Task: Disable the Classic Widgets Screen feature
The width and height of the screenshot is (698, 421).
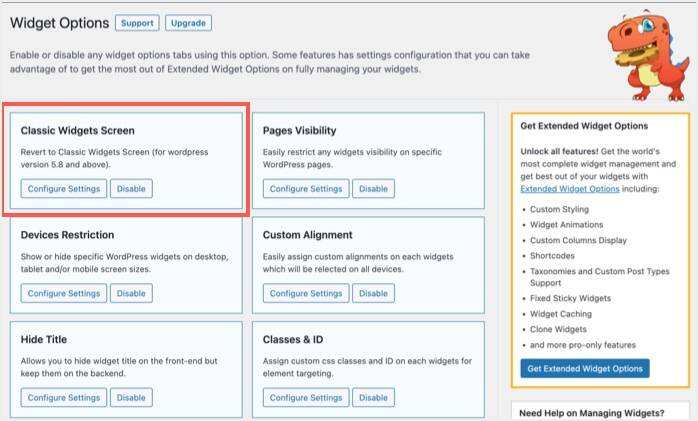Action: coord(131,189)
